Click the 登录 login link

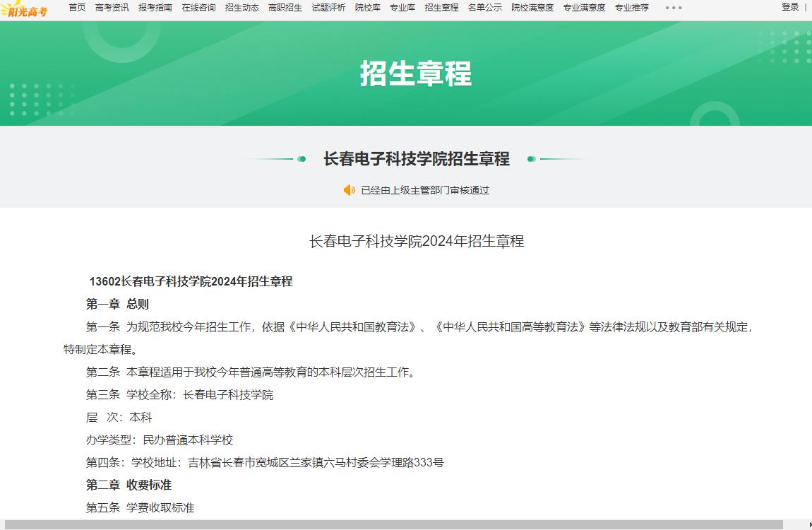coord(790,7)
